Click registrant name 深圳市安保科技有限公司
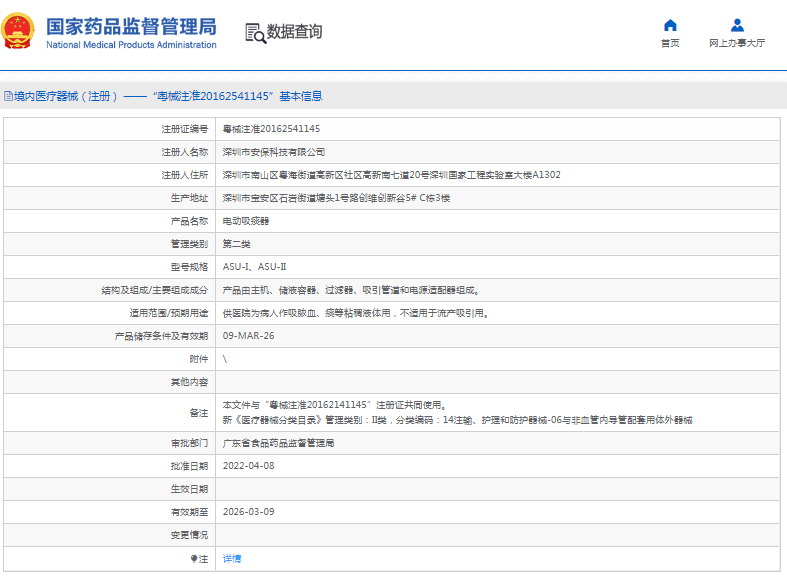Viewport: 787px width, 580px height. click(273, 152)
